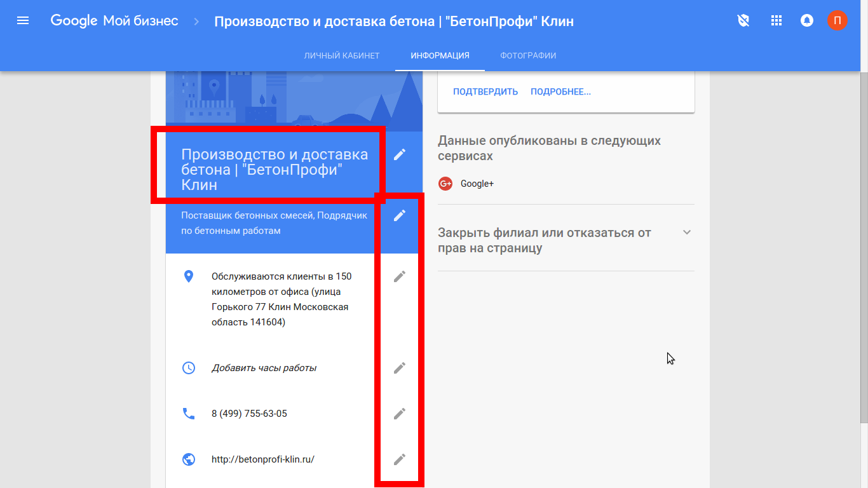The width and height of the screenshot is (868, 488).
Task: Click phone number 8 (499) 755-63-05
Action: pos(249,414)
